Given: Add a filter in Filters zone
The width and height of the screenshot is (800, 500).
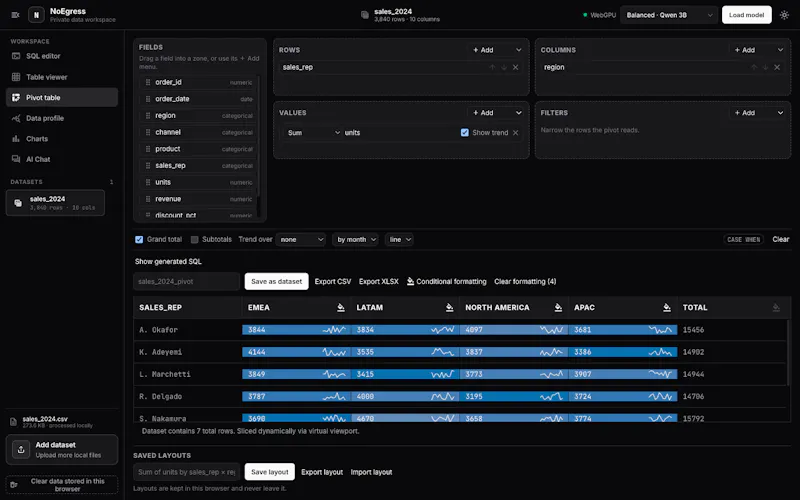Looking at the screenshot, I should pos(745,113).
